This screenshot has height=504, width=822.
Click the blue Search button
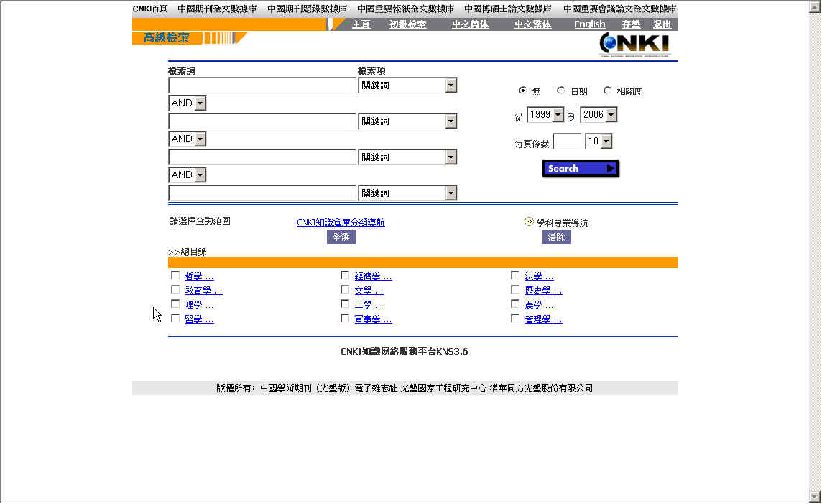click(x=581, y=169)
